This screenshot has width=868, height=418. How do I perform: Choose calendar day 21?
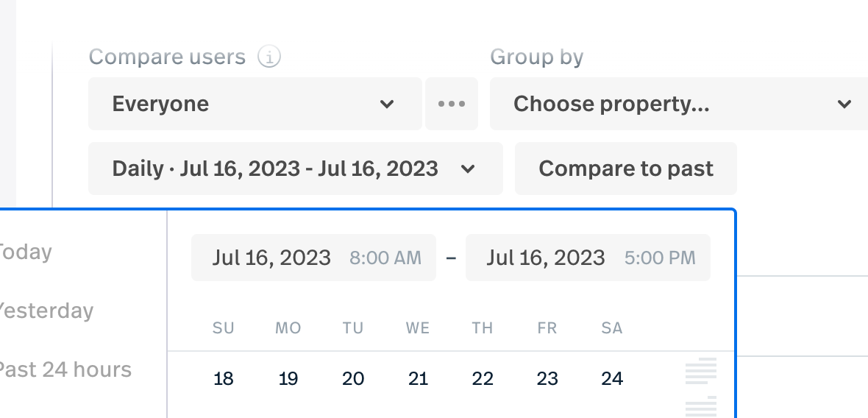point(418,379)
